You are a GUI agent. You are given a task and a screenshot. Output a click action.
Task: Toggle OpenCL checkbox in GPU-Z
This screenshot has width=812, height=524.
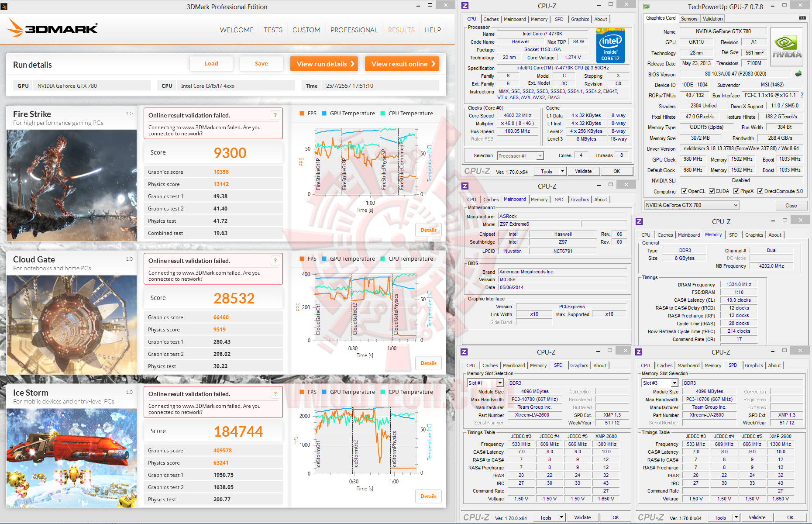point(685,191)
